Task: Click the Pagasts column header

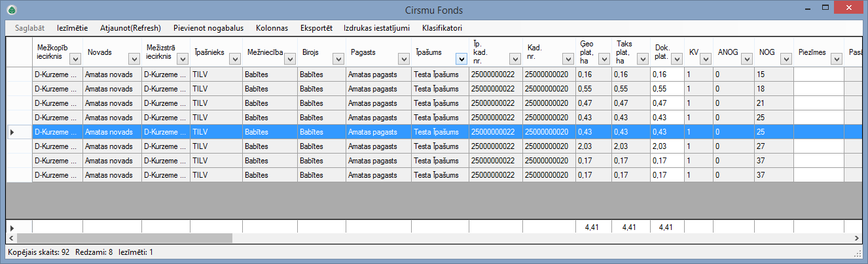Action: pyautogui.click(x=379, y=52)
